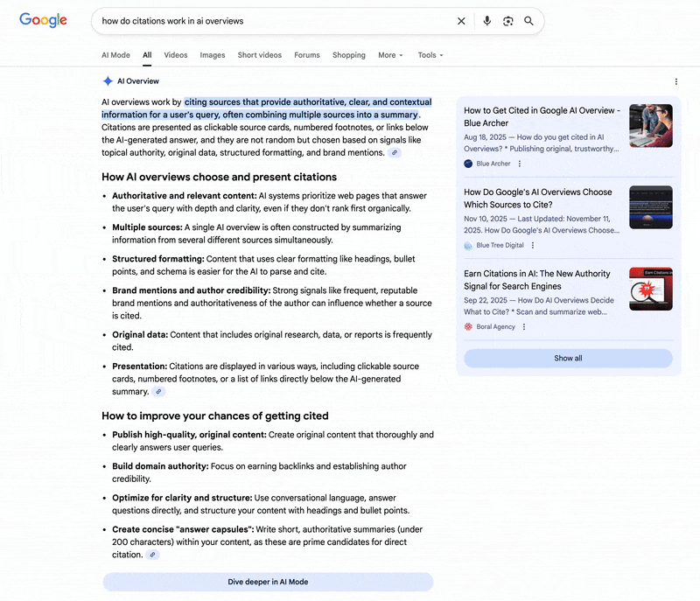Viewport: 700px width, 601px height.
Task: Open the AI Overview options three-dot icon
Action: (675, 80)
